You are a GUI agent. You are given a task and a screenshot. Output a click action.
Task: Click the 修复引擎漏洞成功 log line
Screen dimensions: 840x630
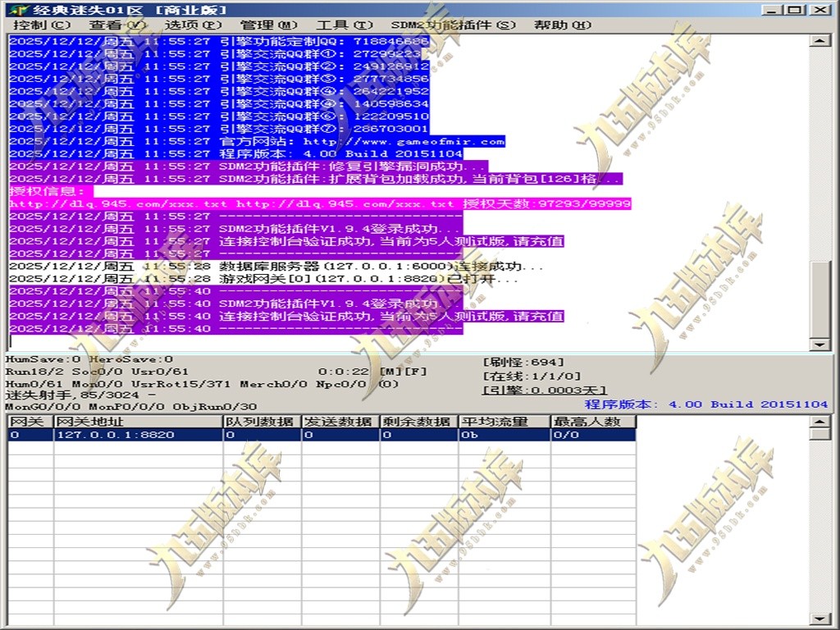point(249,166)
